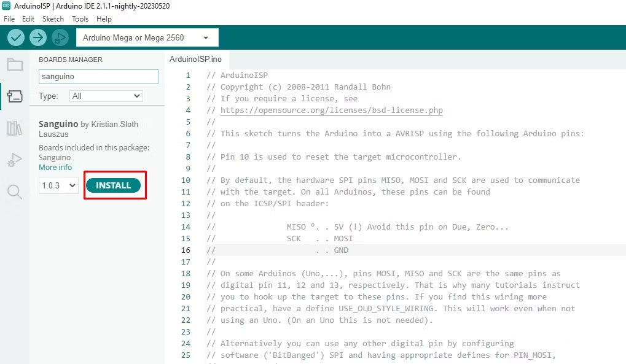The width and height of the screenshot is (626, 364).
Task: Click 'Boards included in this package' text
Action: 94,148
